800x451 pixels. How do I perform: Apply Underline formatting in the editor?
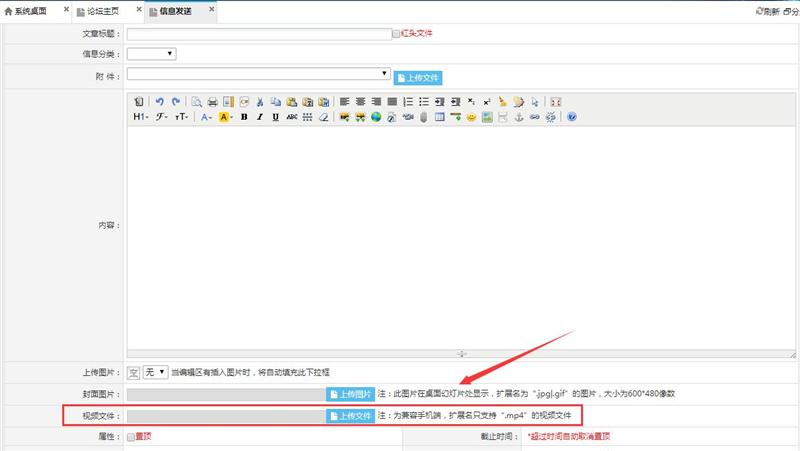(x=275, y=117)
